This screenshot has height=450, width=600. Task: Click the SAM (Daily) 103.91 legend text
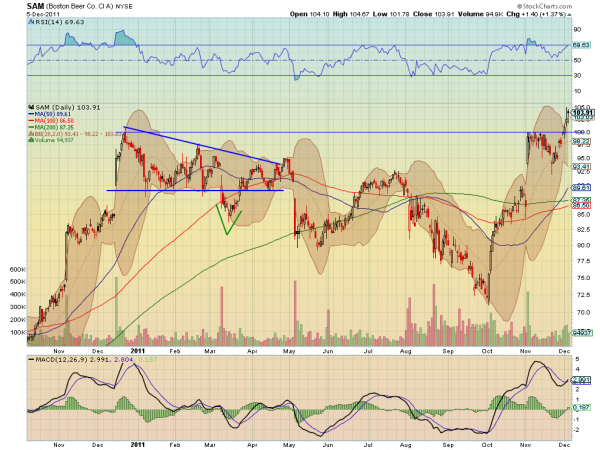tap(68, 108)
